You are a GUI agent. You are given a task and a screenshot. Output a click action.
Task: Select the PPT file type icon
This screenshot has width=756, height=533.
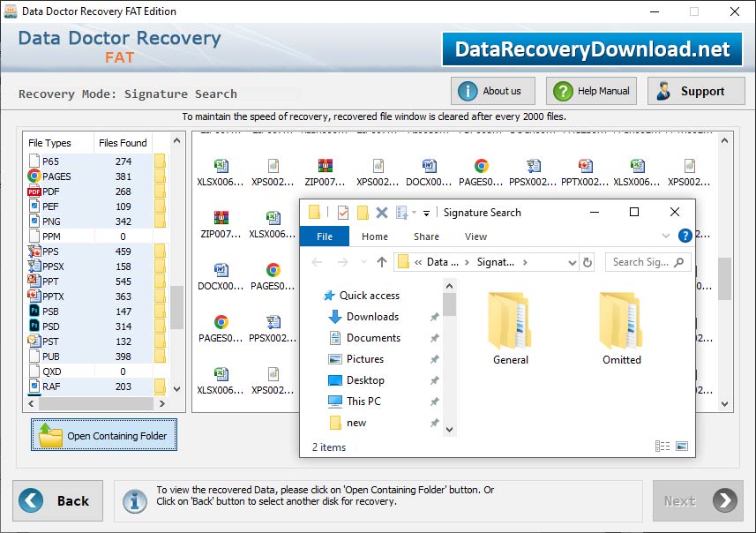34,282
